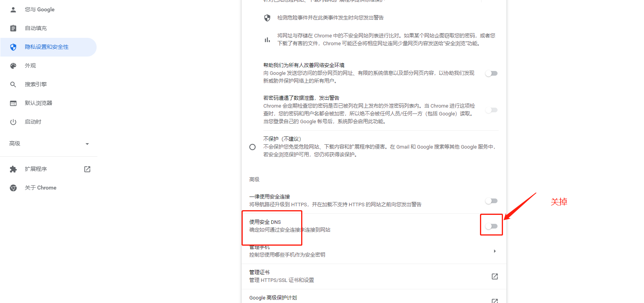
Task: Click the shield icon for 隐私设置和安全性
Action: point(13,47)
